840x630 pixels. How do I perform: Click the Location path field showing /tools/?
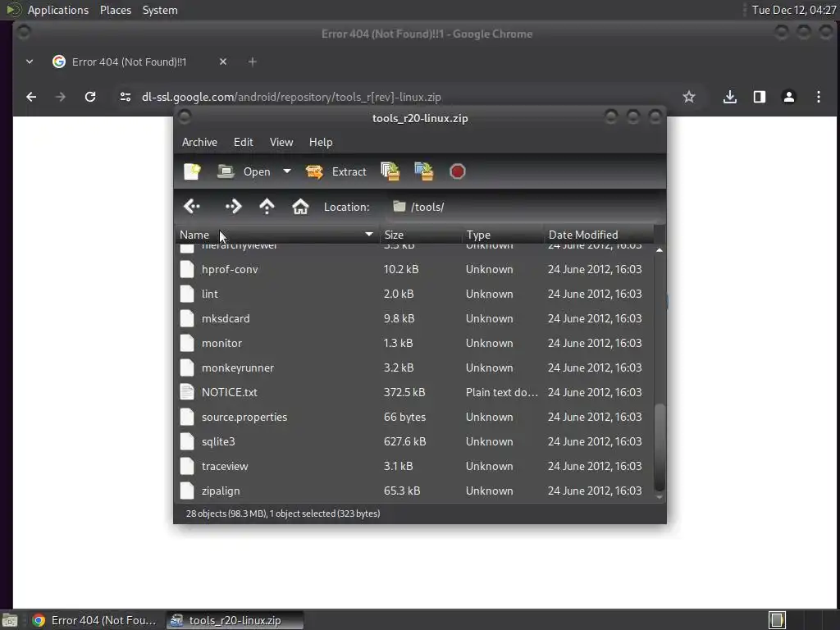[x=523, y=207]
